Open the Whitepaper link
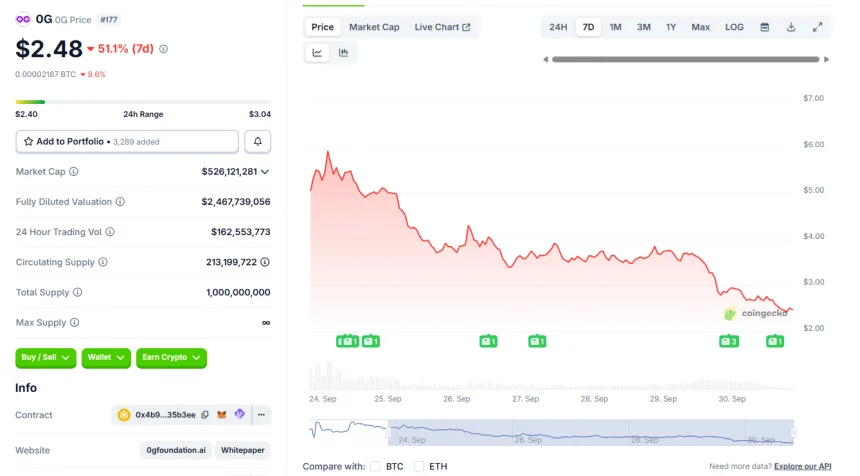 pyautogui.click(x=243, y=450)
